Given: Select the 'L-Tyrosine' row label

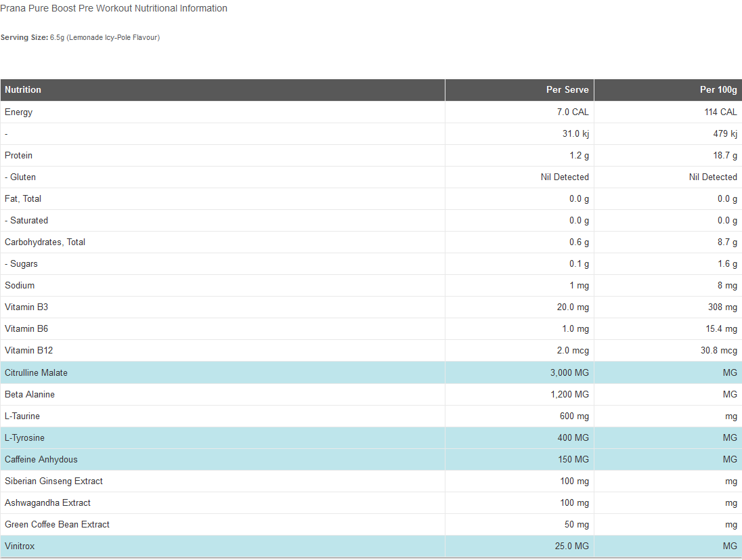Looking at the screenshot, I should coord(24,438).
